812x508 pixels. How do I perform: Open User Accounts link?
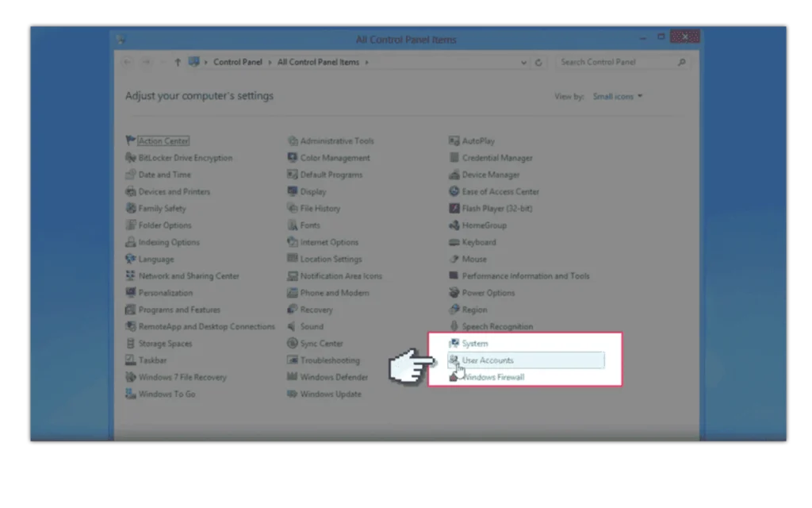tap(488, 360)
